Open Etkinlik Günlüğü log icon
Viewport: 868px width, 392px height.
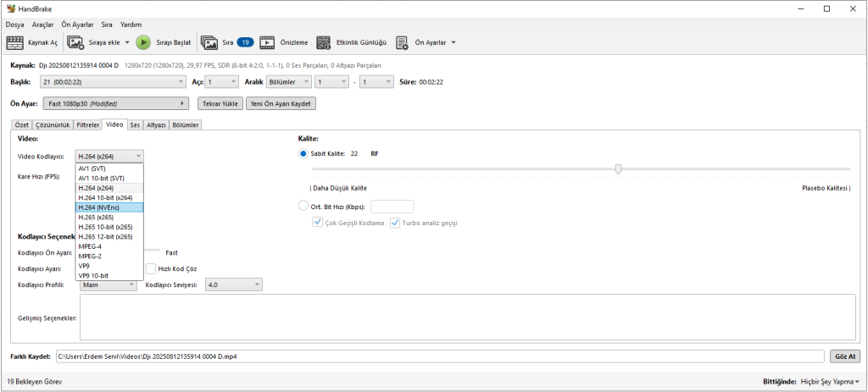point(324,42)
